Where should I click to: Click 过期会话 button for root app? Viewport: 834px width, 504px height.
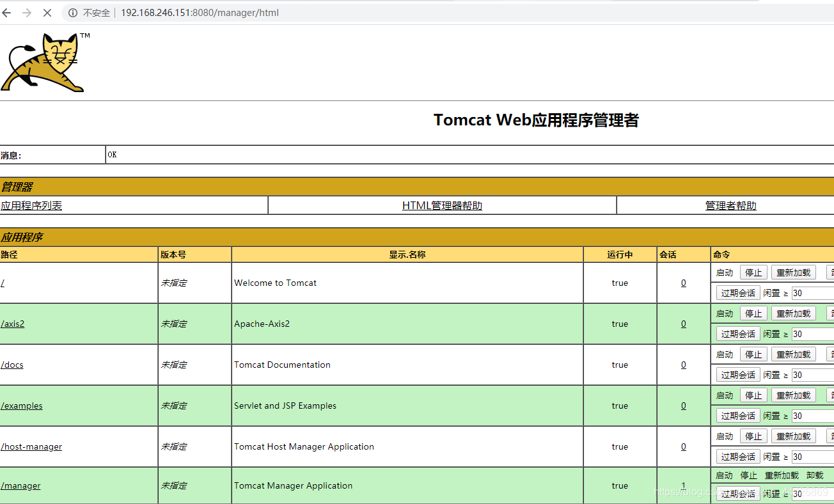[738, 293]
